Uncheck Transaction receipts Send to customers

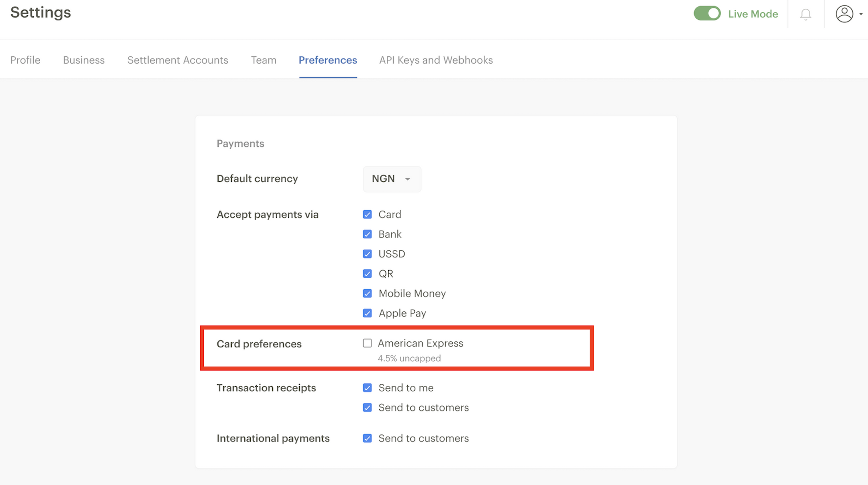click(x=367, y=407)
